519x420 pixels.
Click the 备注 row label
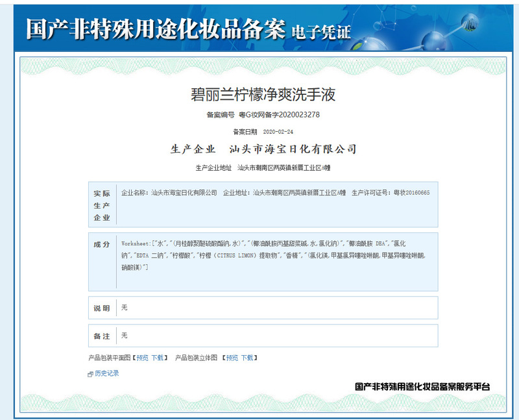pos(102,336)
